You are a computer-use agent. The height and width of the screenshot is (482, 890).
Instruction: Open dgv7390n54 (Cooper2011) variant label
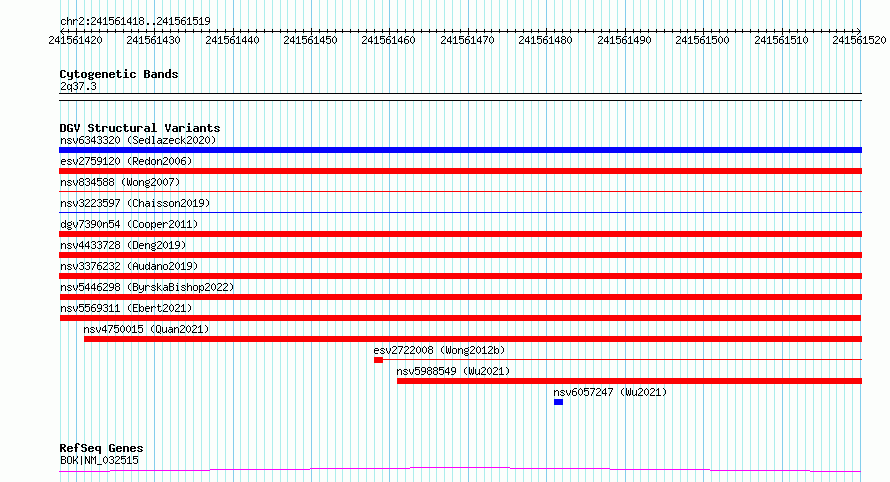[129, 224]
